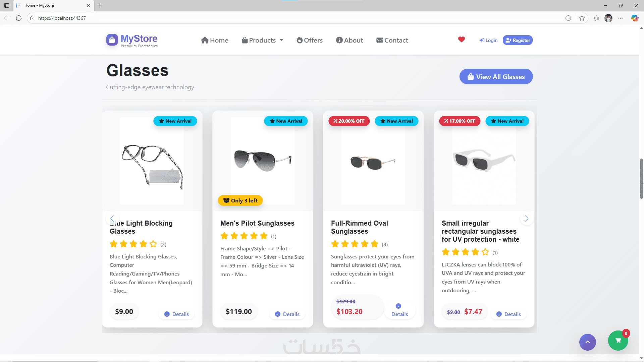Select the Blue Light Blocking Glasses image

coord(152,161)
